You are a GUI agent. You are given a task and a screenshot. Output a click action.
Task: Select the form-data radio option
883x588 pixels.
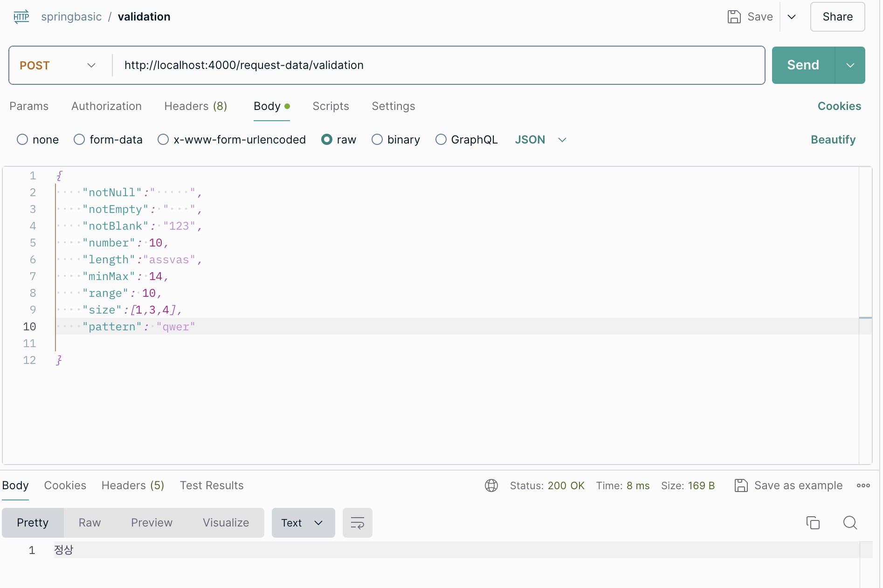coord(79,140)
